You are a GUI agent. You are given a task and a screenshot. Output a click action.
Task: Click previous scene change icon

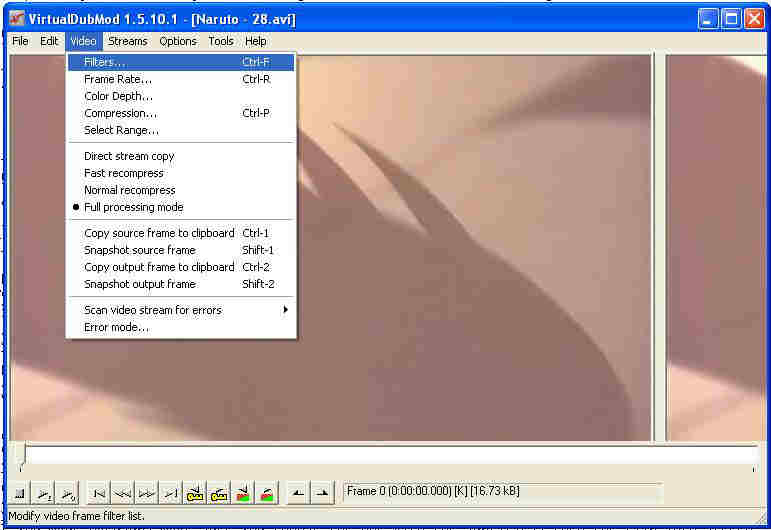243,493
